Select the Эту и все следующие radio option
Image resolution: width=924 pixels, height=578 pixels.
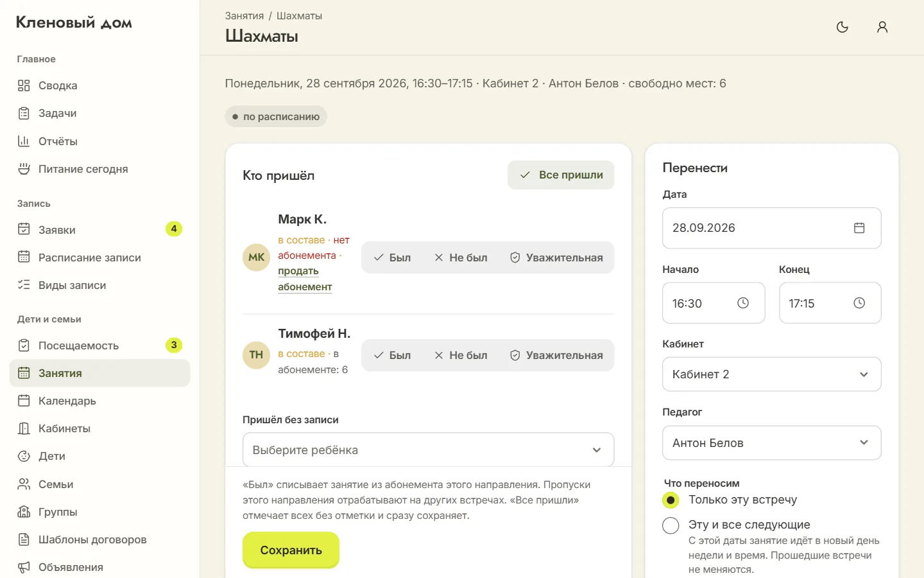tap(671, 525)
